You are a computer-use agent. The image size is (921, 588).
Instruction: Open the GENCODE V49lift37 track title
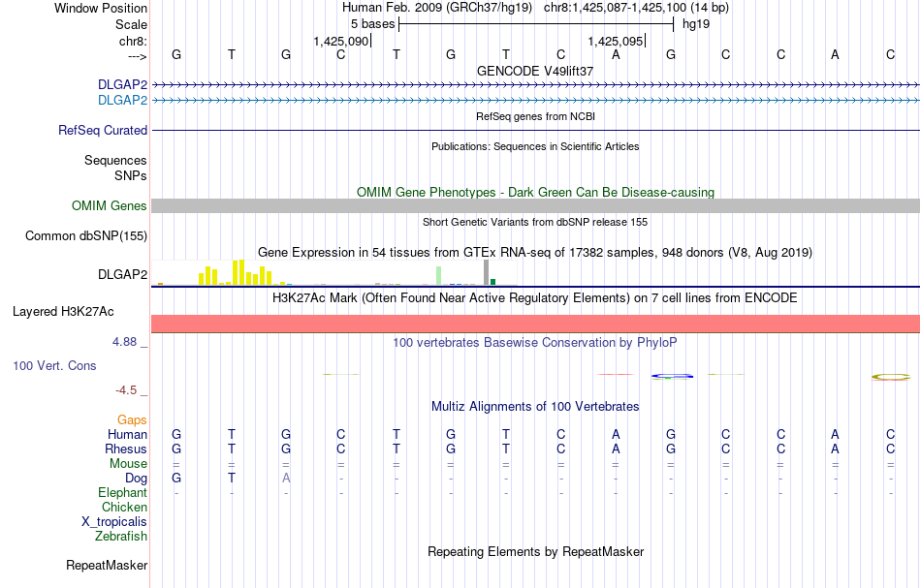click(x=535, y=71)
